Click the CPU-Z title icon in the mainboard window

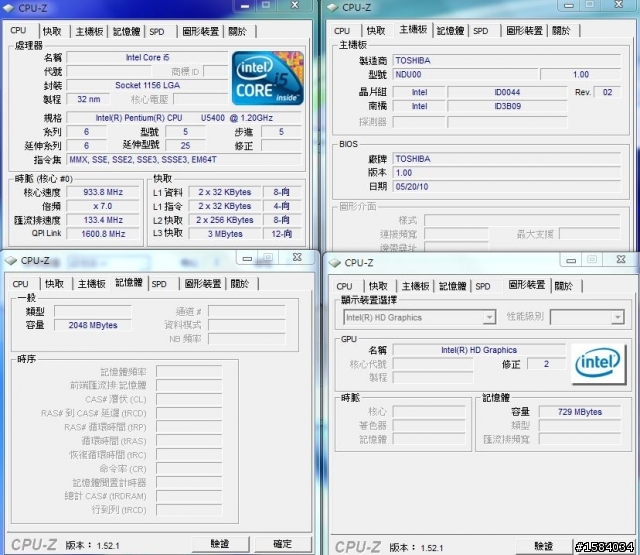(x=333, y=7)
